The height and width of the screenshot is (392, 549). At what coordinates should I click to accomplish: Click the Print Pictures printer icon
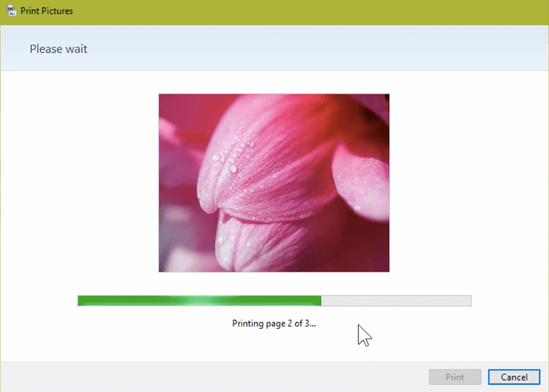[10, 11]
